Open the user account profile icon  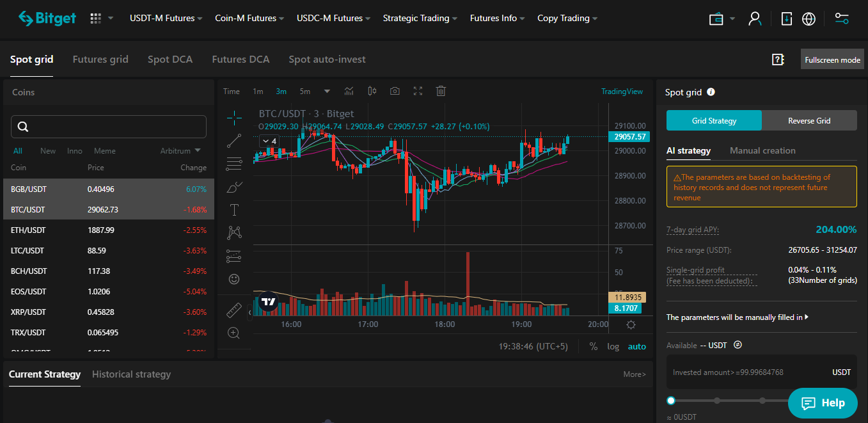tap(755, 19)
